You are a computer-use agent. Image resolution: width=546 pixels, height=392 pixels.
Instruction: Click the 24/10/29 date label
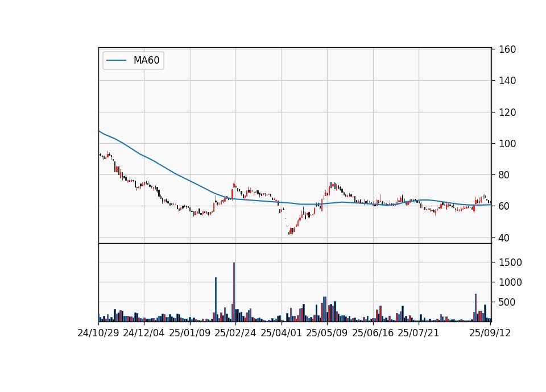pos(98,333)
